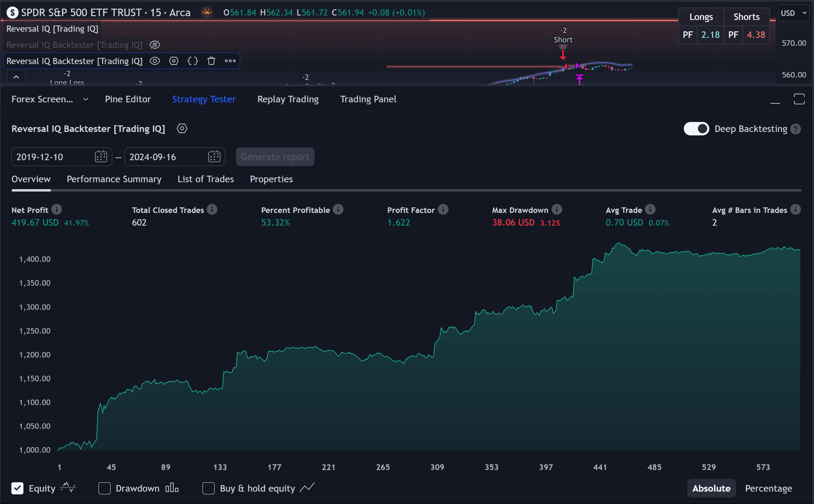Image resolution: width=814 pixels, height=504 pixels.
Task: Switch to Pine Editor tab
Action: [x=128, y=99]
